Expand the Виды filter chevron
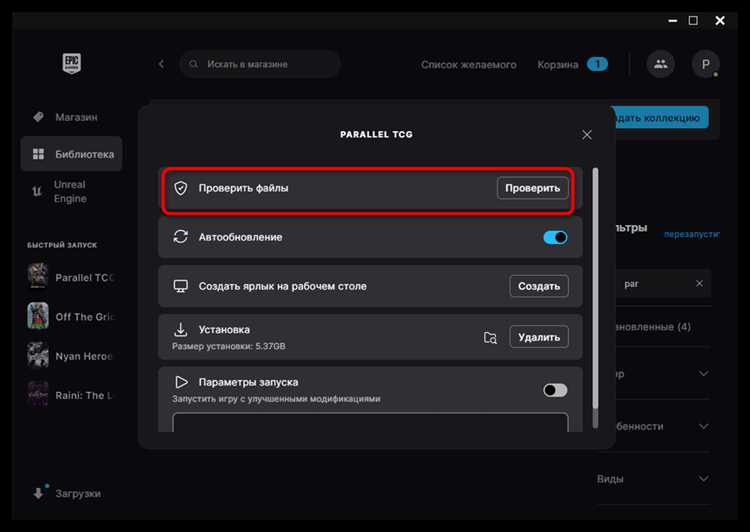The width and height of the screenshot is (750, 532). pyautogui.click(x=703, y=478)
